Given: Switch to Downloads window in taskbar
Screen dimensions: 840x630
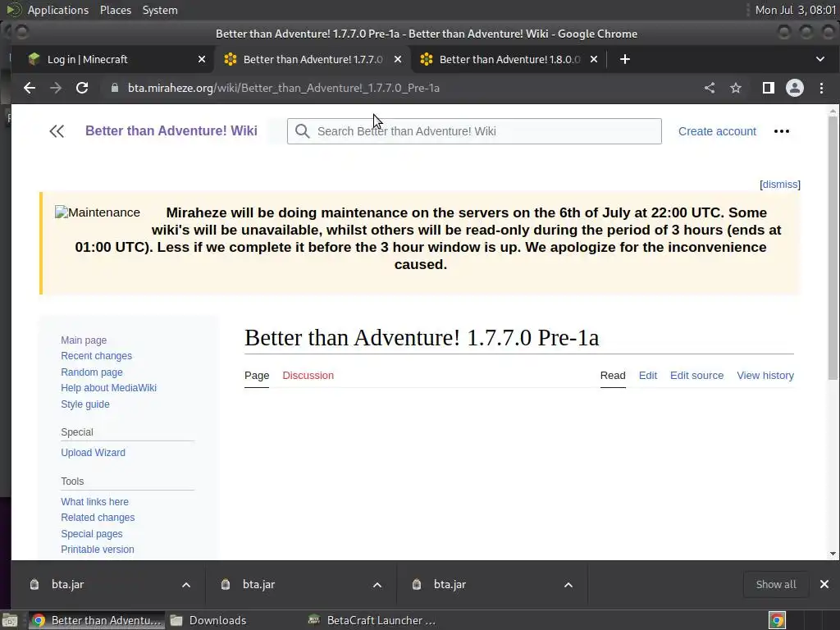Looking at the screenshot, I should click(x=209, y=620).
